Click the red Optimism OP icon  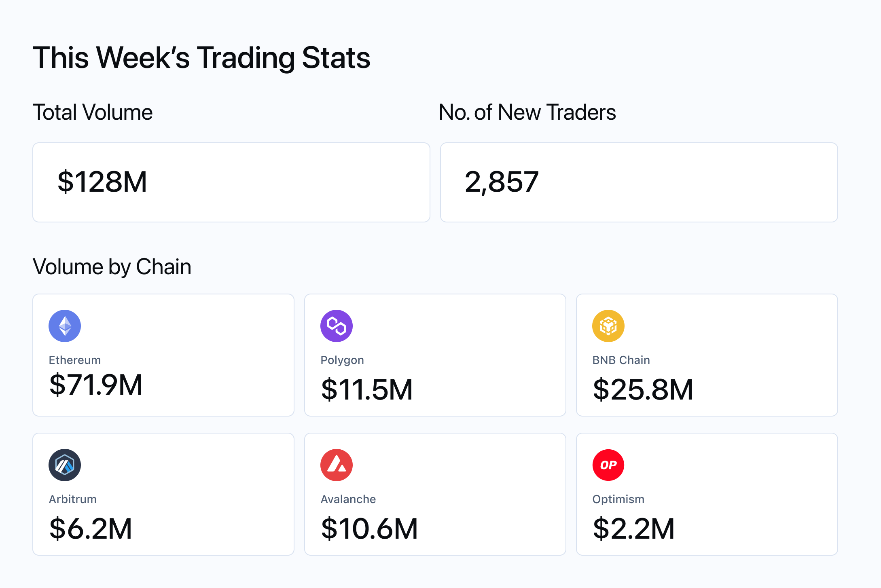(x=608, y=465)
